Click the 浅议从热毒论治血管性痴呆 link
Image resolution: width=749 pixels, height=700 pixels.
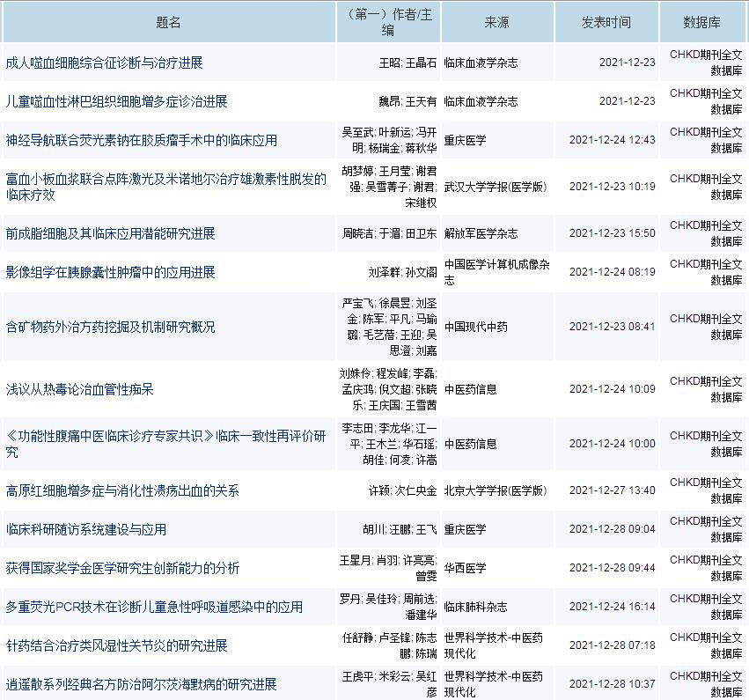point(79,389)
